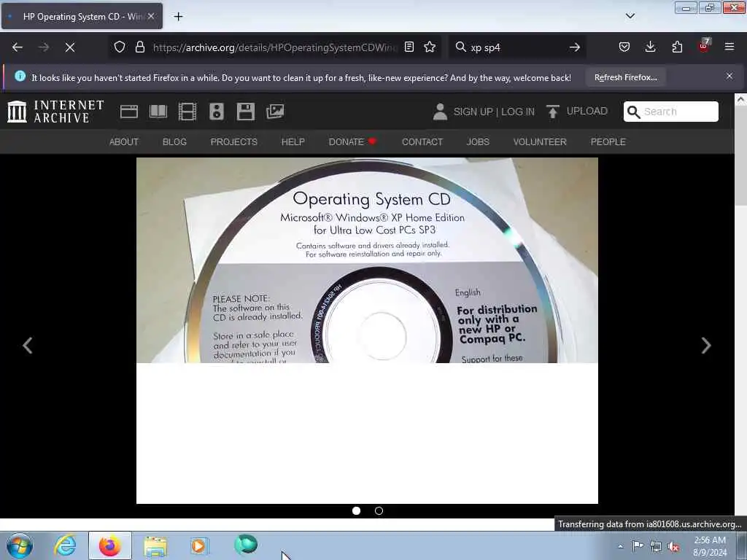This screenshot has height=560, width=747.
Task: Select the HP Operating System CD tab
Action: pyautogui.click(x=82, y=16)
